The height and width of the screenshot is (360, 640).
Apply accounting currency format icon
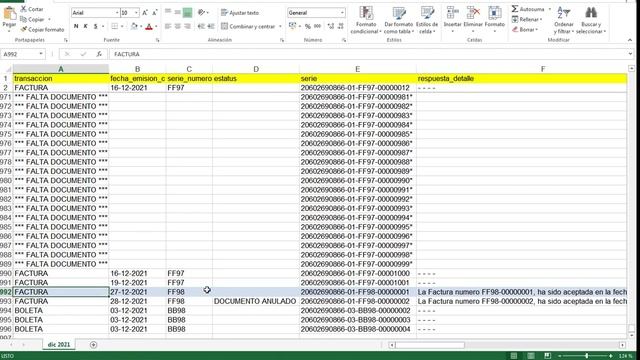(x=292, y=26)
